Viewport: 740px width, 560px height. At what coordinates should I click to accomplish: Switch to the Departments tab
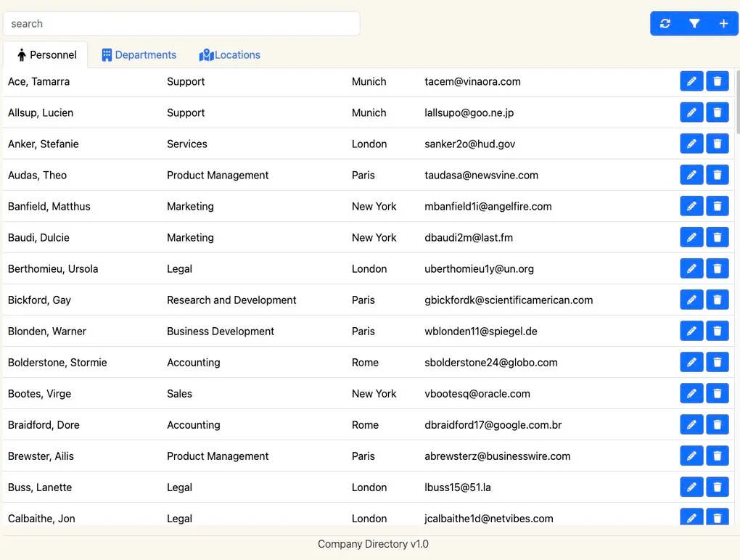point(139,55)
